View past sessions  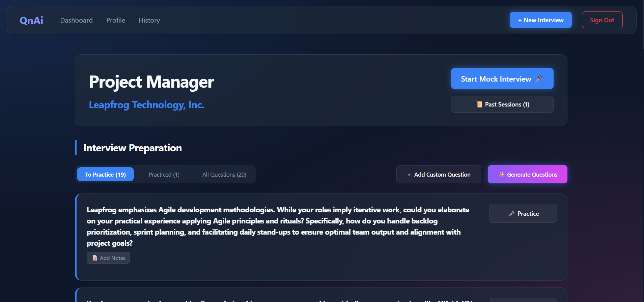click(502, 104)
